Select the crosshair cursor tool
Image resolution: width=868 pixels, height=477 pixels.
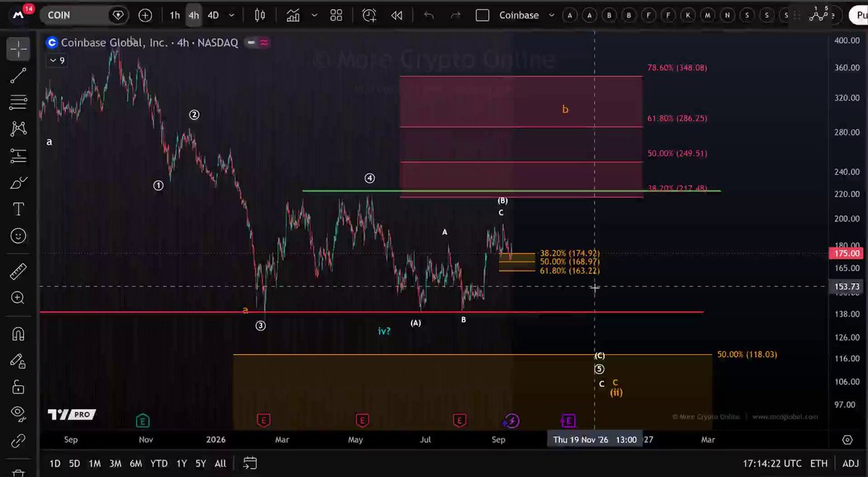(18, 48)
